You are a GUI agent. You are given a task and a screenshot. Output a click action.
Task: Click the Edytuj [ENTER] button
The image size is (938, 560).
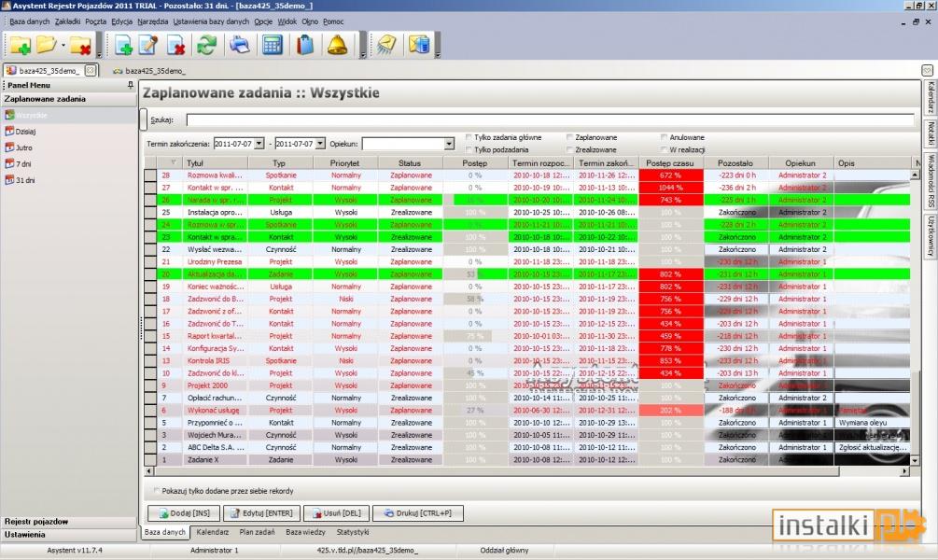tap(261, 513)
